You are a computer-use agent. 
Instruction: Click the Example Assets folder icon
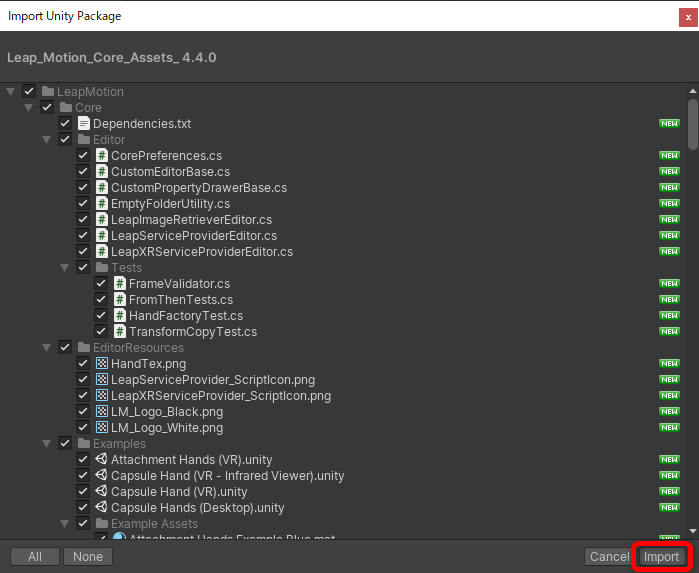pyautogui.click(x=102, y=524)
